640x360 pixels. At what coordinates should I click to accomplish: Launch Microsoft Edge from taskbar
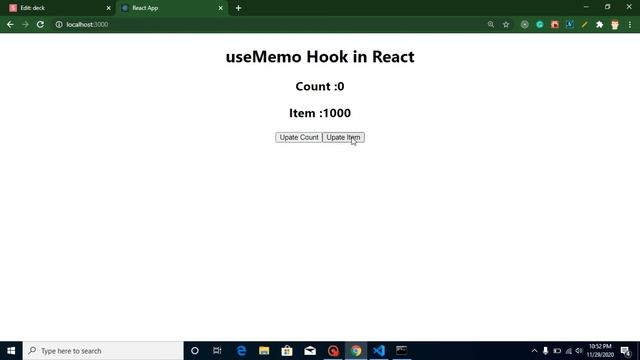[x=242, y=351]
